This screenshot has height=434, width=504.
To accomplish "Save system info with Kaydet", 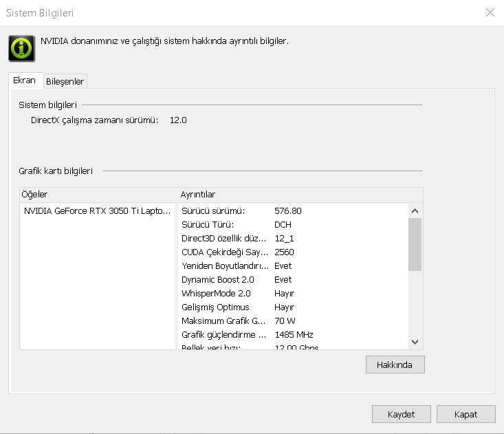I will [x=401, y=414].
